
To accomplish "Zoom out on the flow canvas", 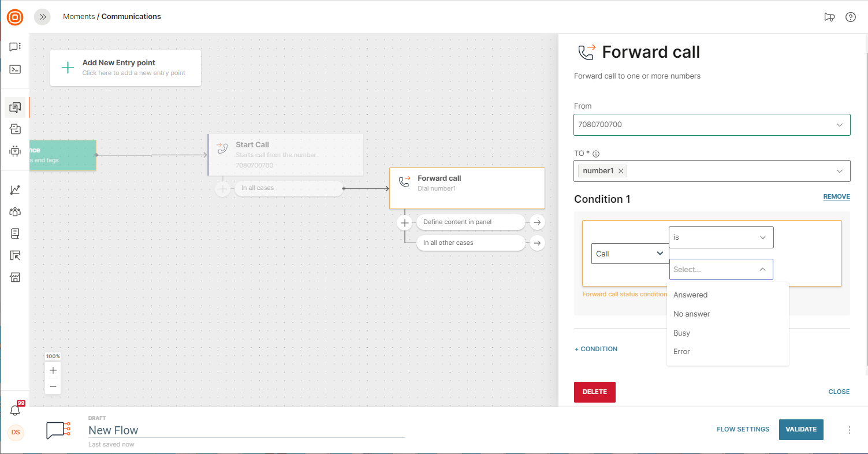I will click(x=53, y=386).
